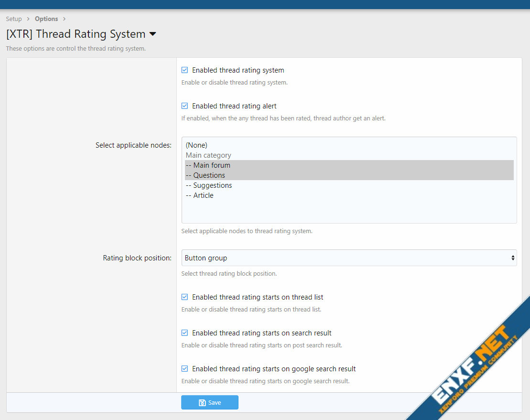Select (None) in applicable nodes list
The height and width of the screenshot is (420, 530).
pyautogui.click(x=196, y=145)
